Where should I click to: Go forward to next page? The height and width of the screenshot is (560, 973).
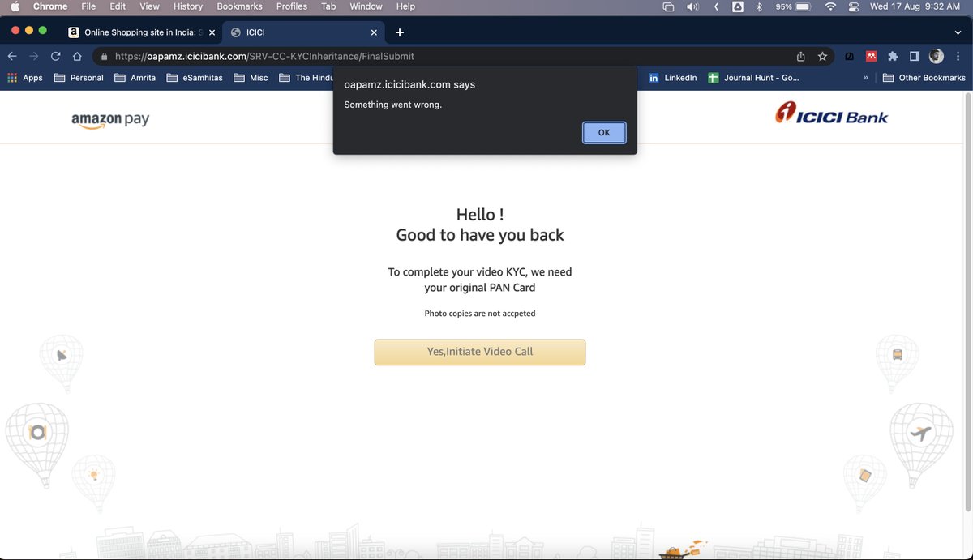(x=34, y=57)
